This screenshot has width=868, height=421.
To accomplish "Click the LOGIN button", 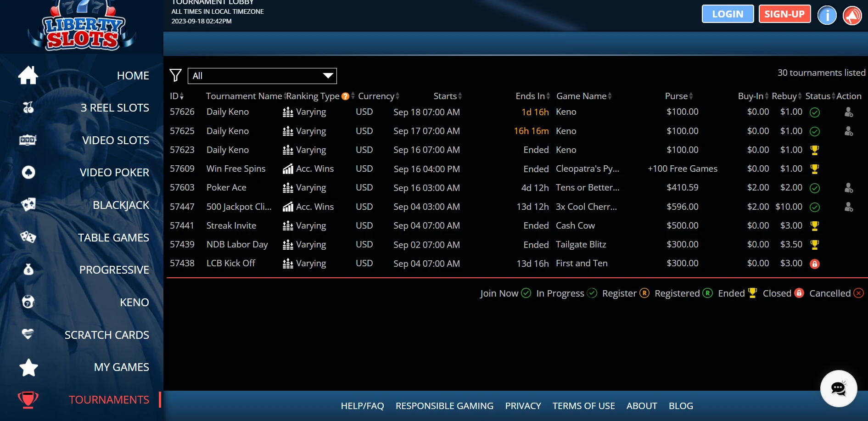I will click(728, 14).
